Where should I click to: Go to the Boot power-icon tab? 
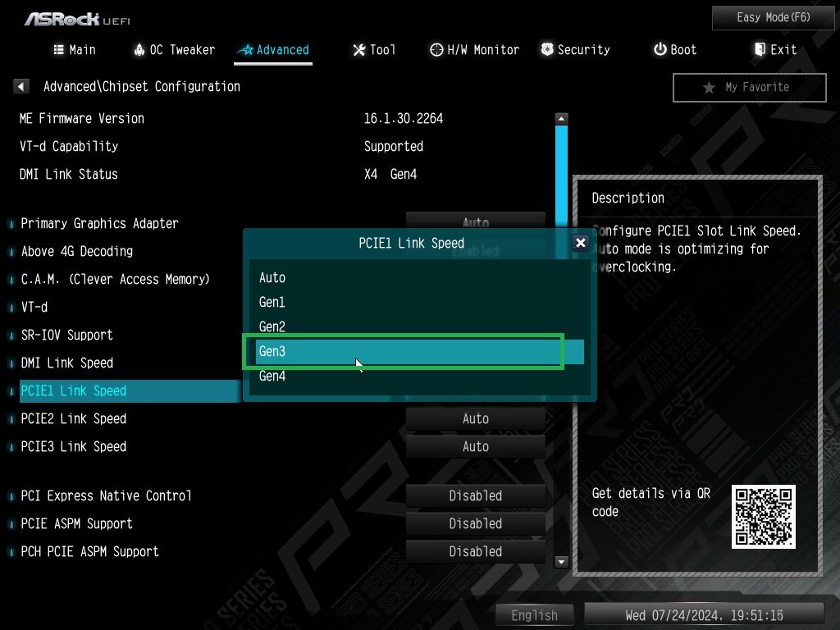point(674,50)
